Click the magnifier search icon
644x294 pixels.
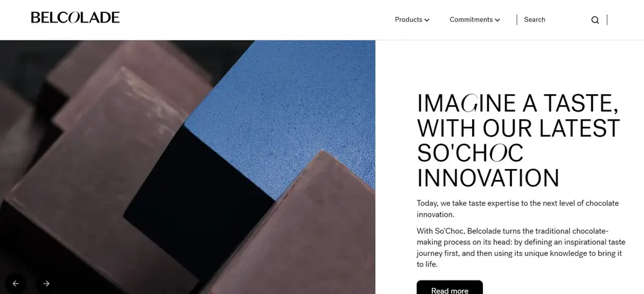594,20
